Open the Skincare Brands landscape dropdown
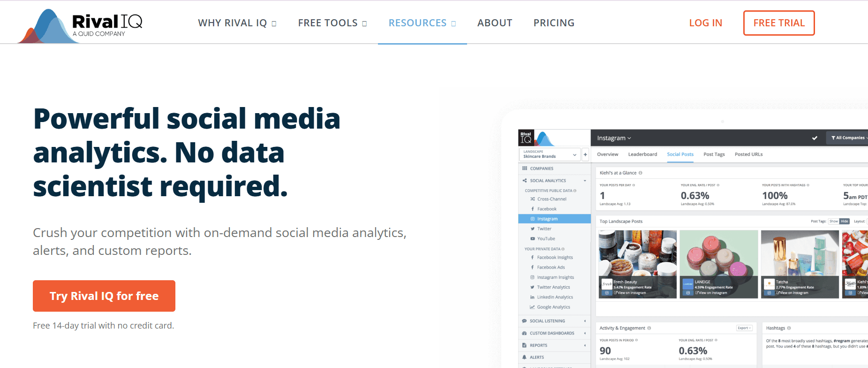Screen dimensions: 868x368 click(x=550, y=154)
